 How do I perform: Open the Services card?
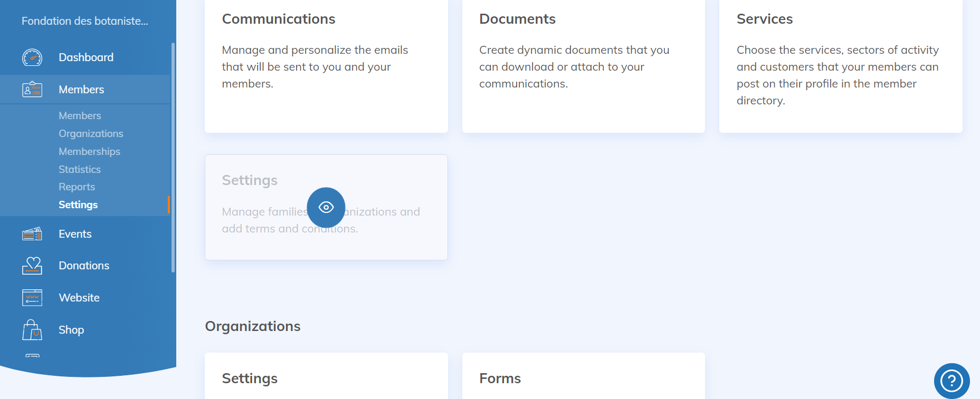[840, 66]
